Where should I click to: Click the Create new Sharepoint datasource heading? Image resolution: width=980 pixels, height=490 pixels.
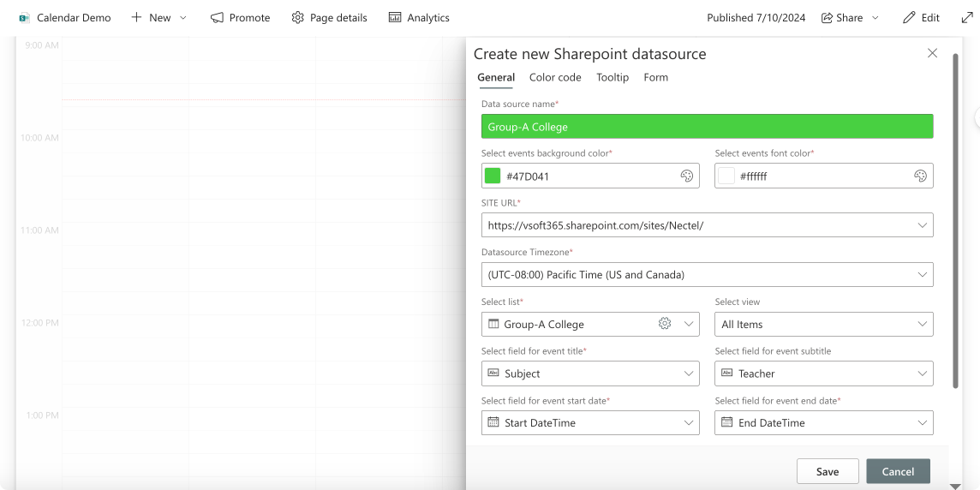pyautogui.click(x=590, y=54)
